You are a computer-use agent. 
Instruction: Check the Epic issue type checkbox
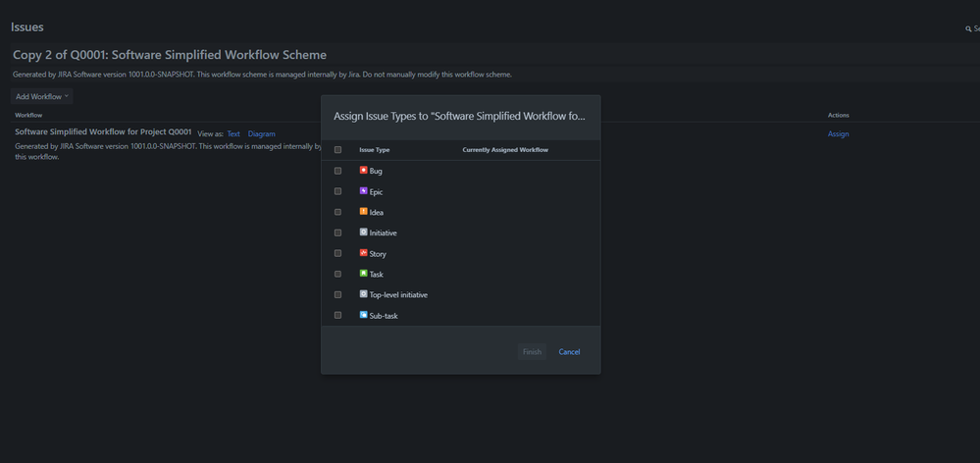coord(337,191)
